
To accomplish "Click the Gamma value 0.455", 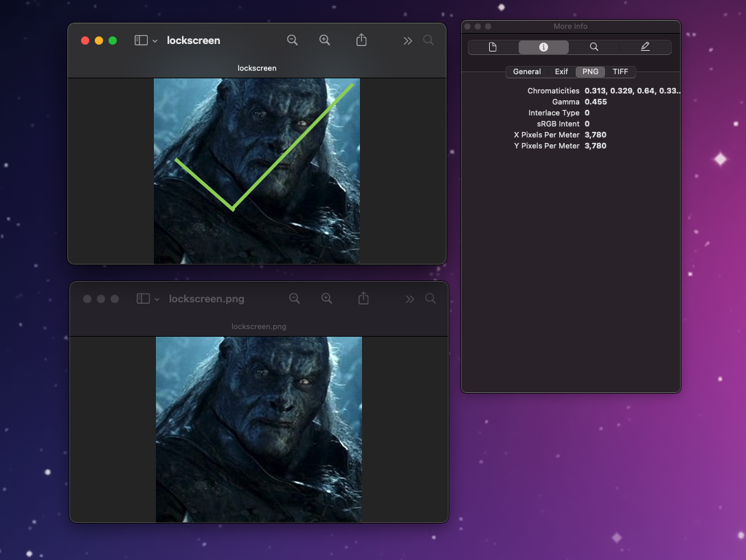I will 596,102.
